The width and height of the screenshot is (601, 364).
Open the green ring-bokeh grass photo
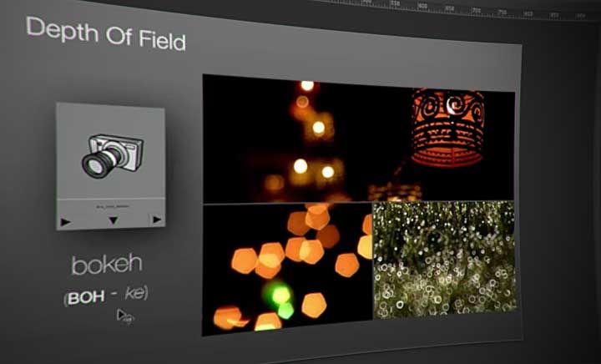(x=445, y=260)
